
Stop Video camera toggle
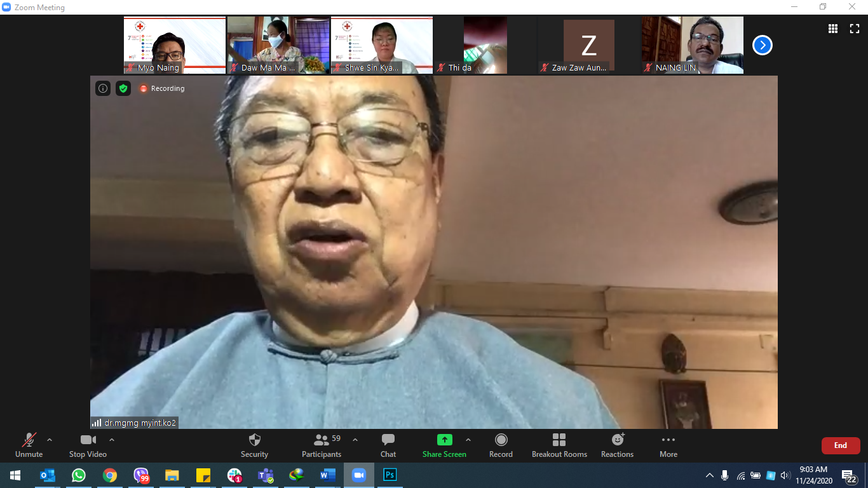(x=88, y=445)
